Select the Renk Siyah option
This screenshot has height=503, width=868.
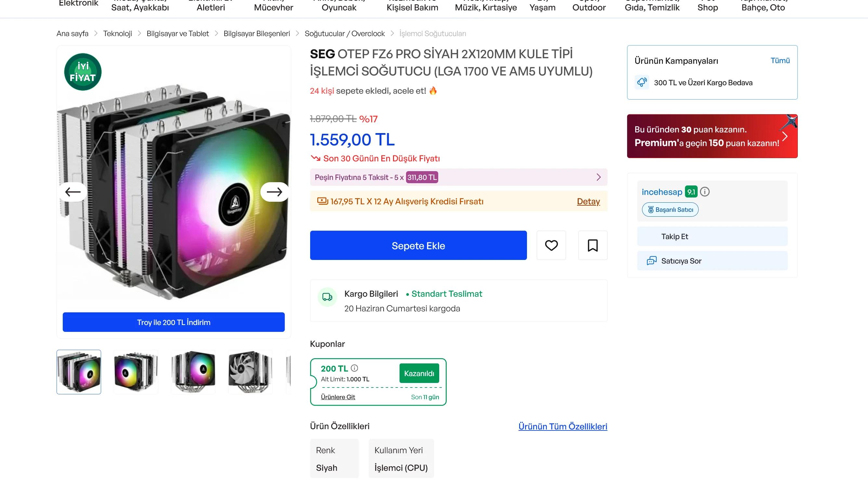tap(334, 458)
